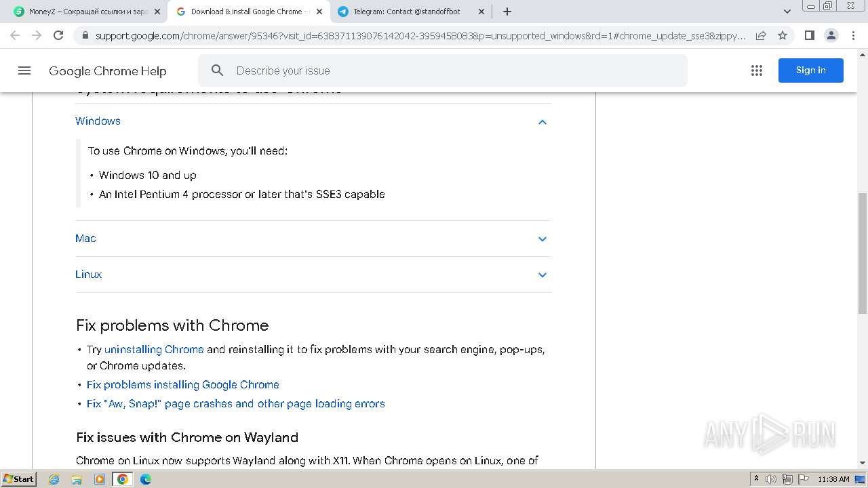Click the "Fix problems with Chrome" heading

tap(172, 325)
